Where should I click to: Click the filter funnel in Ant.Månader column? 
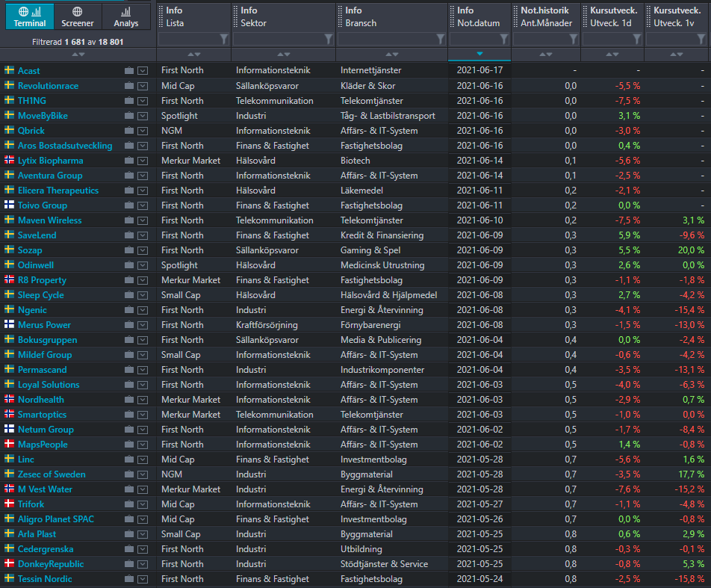(x=574, y=40)
